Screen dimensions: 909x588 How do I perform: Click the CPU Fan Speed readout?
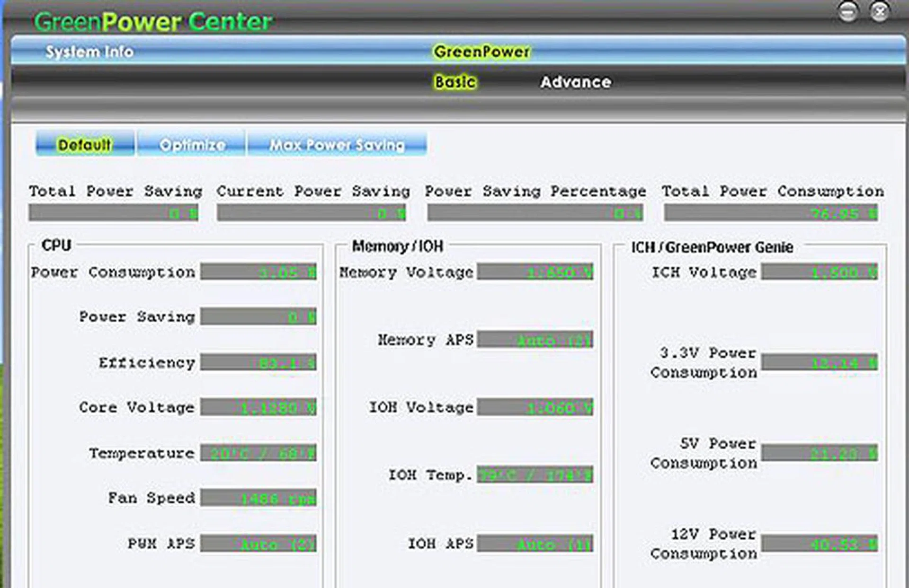tap(258, 498)
